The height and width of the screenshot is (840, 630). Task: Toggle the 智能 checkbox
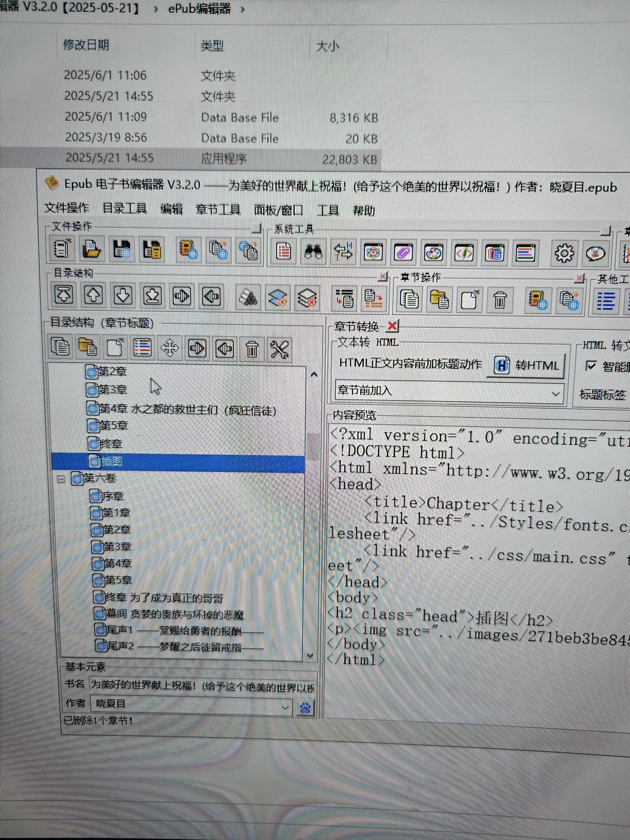[590, 366]
